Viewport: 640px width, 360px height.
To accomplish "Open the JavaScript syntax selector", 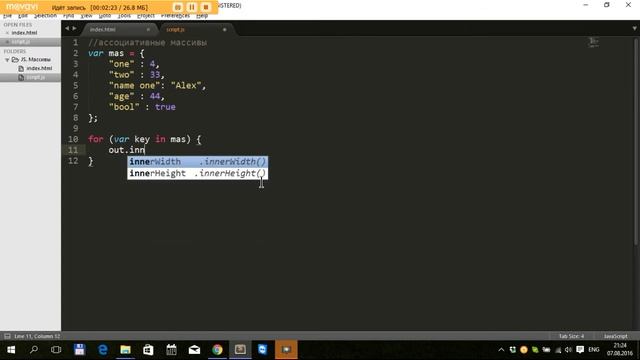I will [x=616, y=336].
